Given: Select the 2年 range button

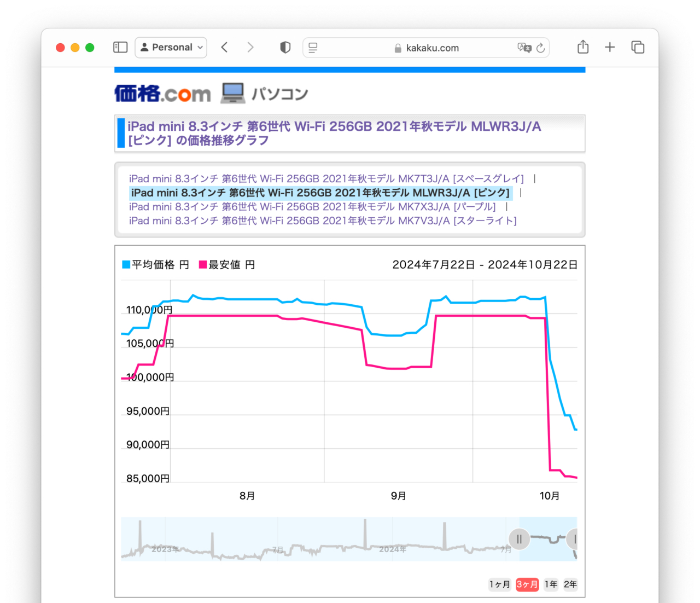Looking at the screenshot, I should 570,584.
